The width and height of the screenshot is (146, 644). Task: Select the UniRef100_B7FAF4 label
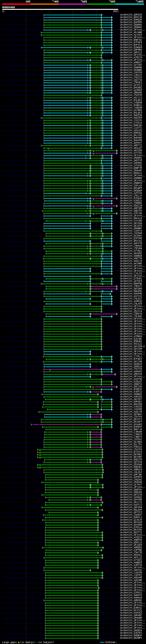click(131, 42)
